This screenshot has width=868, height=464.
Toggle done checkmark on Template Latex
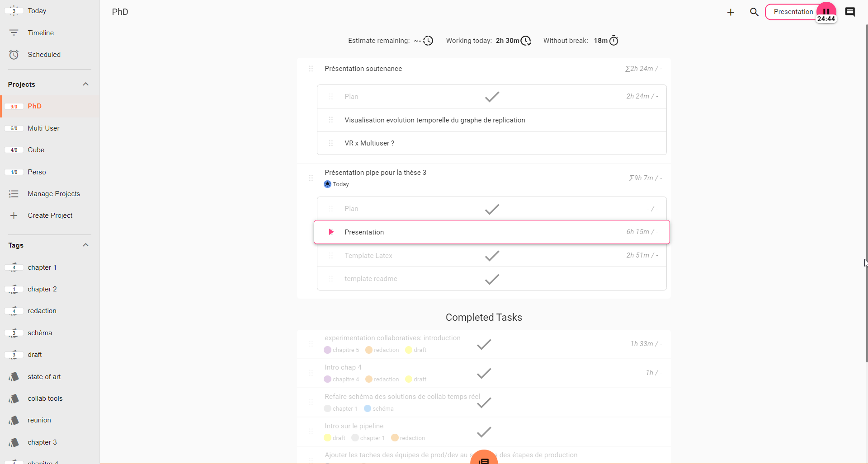(492, 256)
